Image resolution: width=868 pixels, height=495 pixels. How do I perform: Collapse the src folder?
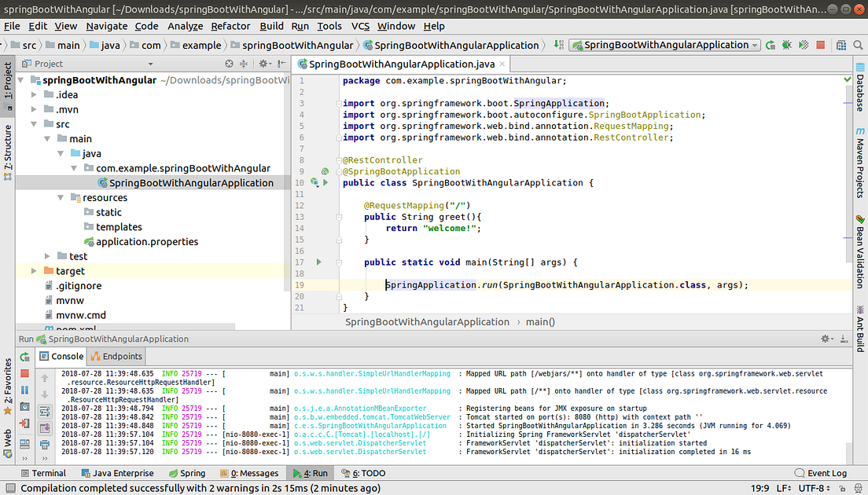point(34,124)
